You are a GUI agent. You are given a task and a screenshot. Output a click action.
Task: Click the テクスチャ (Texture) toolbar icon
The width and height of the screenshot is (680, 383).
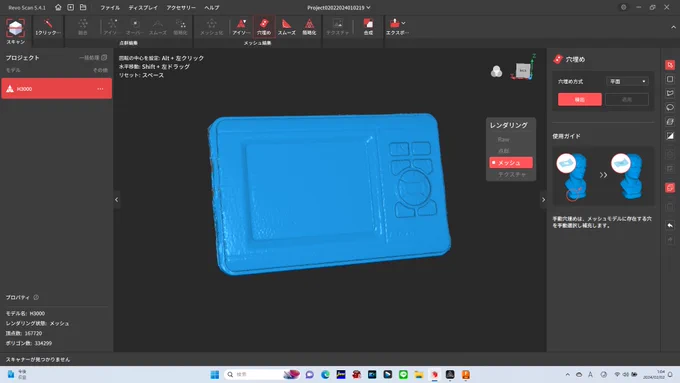click(x=337, y=27)
